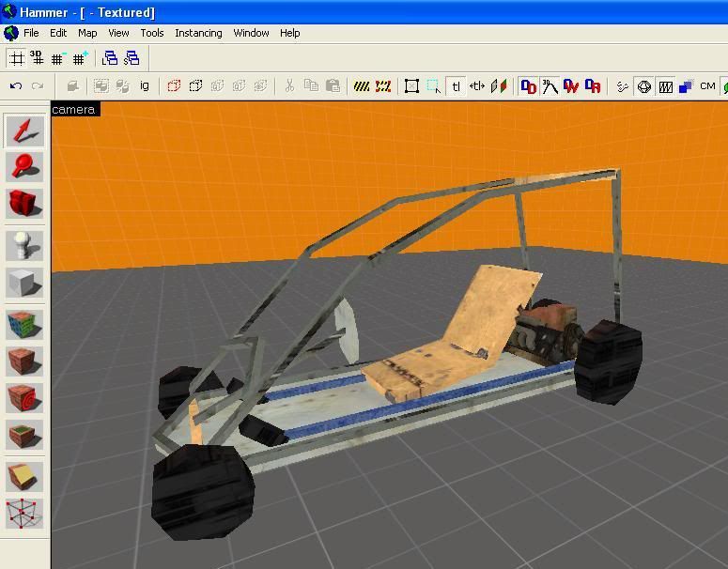
Task: Choose the Apply Decals tool
Action: [25, 398]
